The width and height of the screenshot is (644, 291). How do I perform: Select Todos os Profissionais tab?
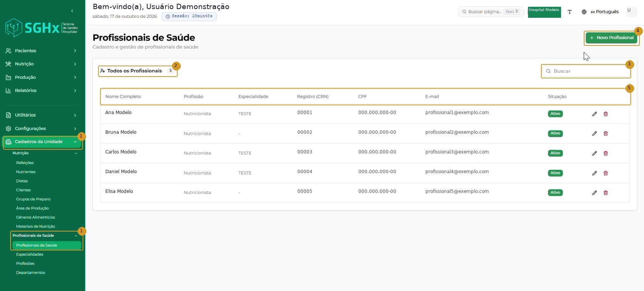[138, 71]
